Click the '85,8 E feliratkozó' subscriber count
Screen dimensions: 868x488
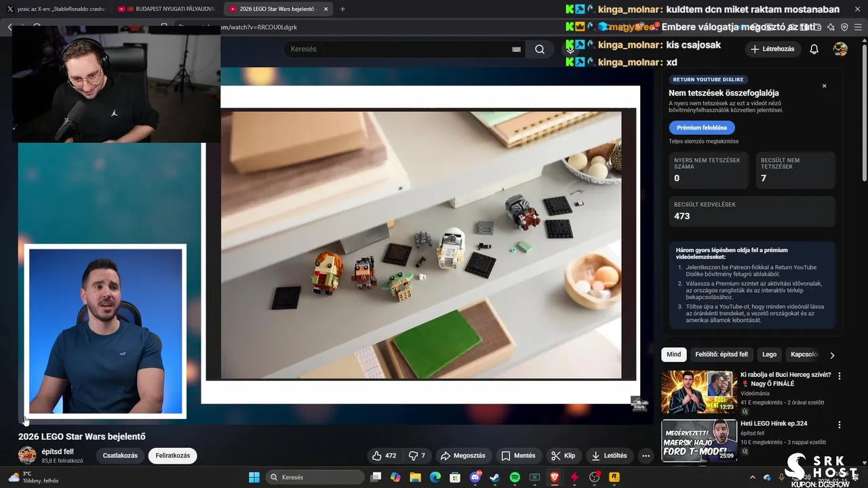pyautogui.click(x=62, y=461)
